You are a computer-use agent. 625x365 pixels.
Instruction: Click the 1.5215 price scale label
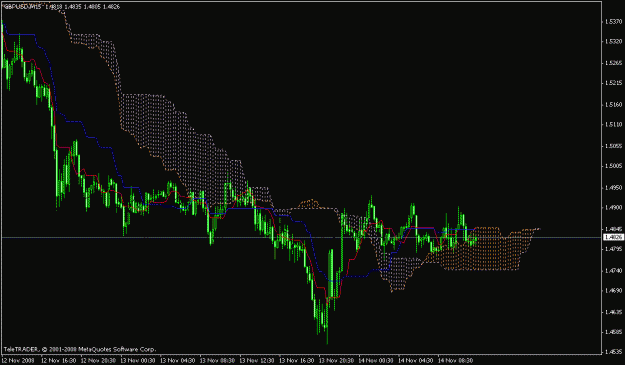click(613, 83)
